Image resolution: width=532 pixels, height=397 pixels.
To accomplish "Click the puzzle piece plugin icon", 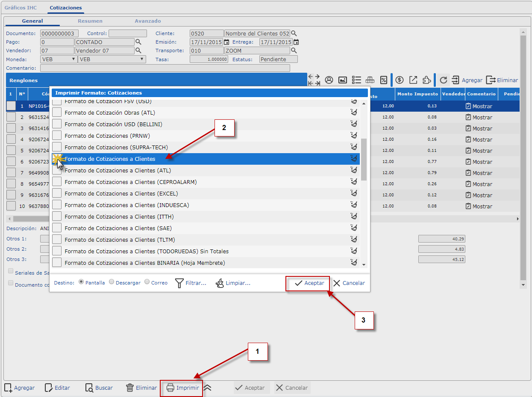I will point(426,80).
